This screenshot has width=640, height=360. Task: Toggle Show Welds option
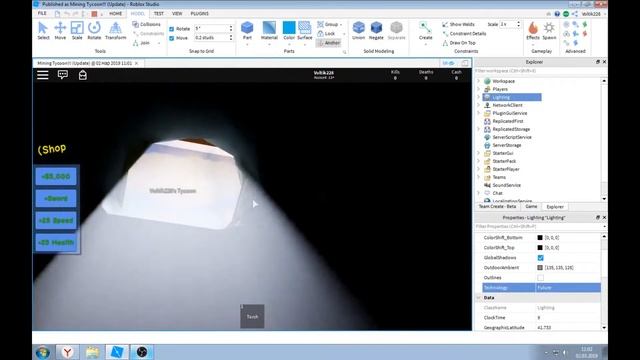[x=458, y=24]
